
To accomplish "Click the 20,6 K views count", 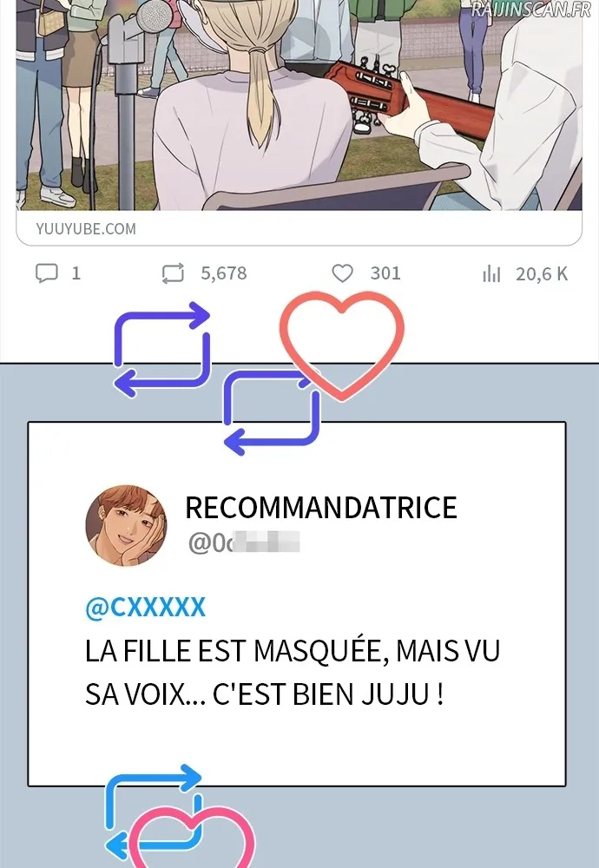I will coord(542,274).
